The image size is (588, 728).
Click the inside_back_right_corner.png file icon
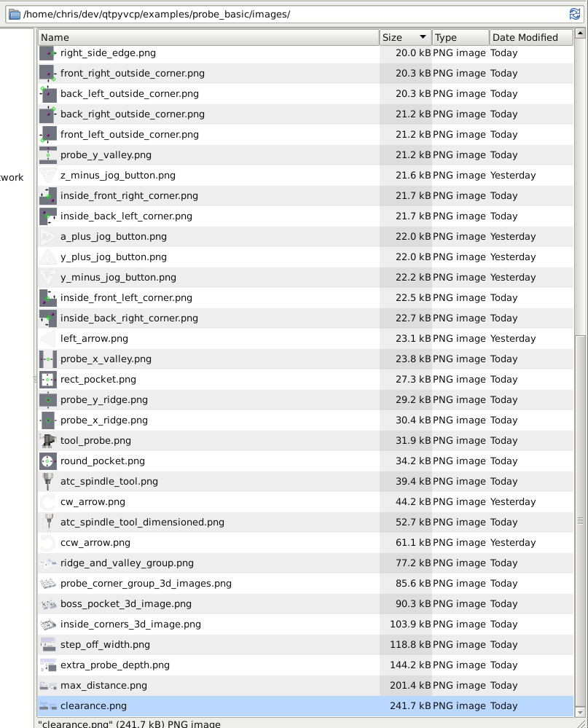pyautogui.click(x=48, y=318)
